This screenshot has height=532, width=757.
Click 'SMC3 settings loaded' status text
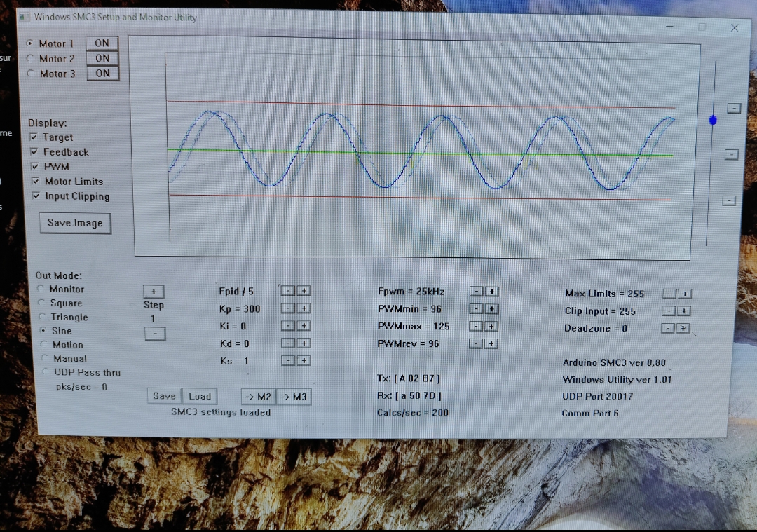coord(221,412)
